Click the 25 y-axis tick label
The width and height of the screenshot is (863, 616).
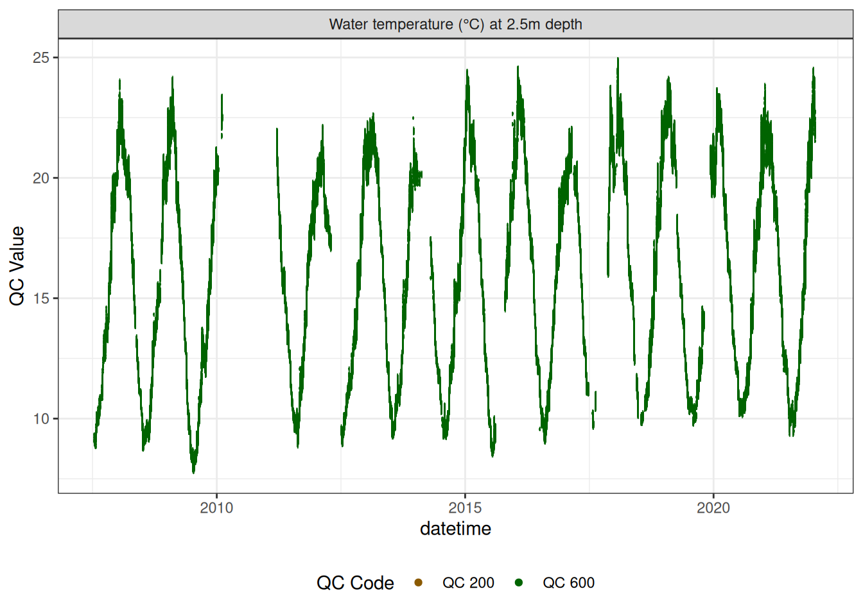[x=41, y=58]
